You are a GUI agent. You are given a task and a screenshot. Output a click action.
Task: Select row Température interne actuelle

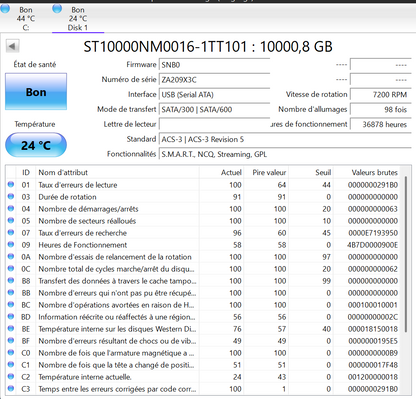[x=203, y=377]
